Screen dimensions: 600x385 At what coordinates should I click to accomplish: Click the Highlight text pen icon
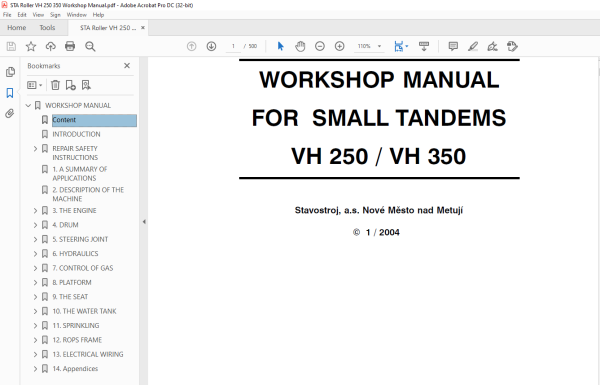(473, 46)
